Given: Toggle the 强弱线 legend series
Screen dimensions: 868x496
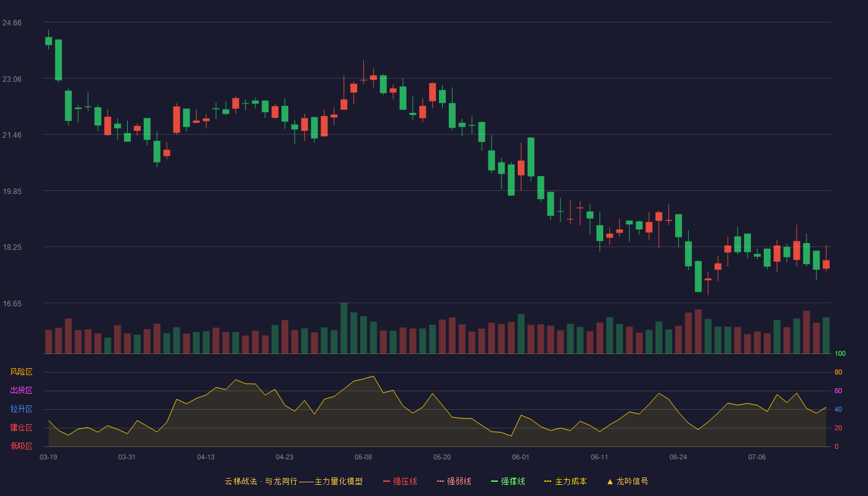Looking at the screenshot, I should click(x=454, y=481).
